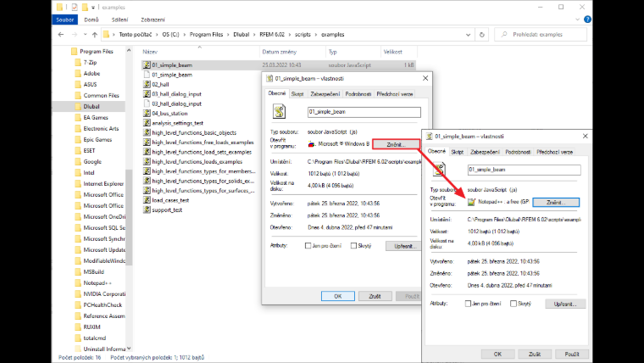Click Změnit button in right properties dialog
The image size is (644, 363).
556,202
